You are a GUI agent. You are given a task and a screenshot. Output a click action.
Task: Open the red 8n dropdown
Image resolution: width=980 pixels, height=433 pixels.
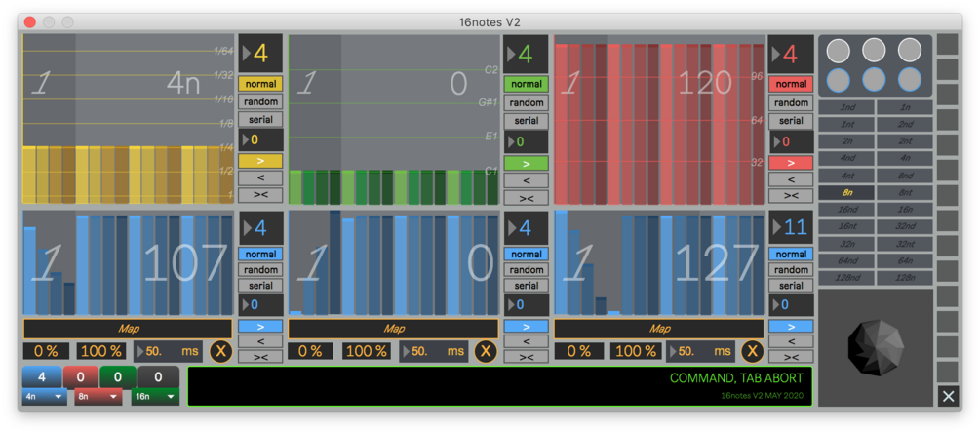(98, 396)
